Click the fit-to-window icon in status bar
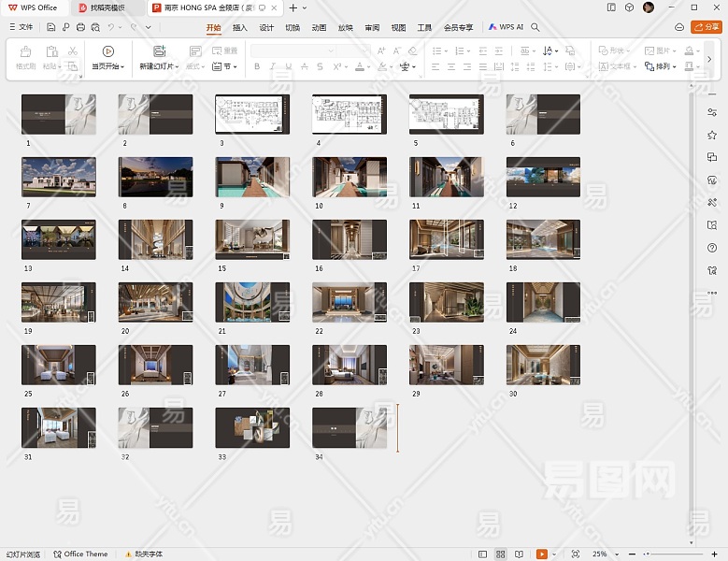Image resolution: width=728 pixels, height=561 pixels. coord(575,554)
